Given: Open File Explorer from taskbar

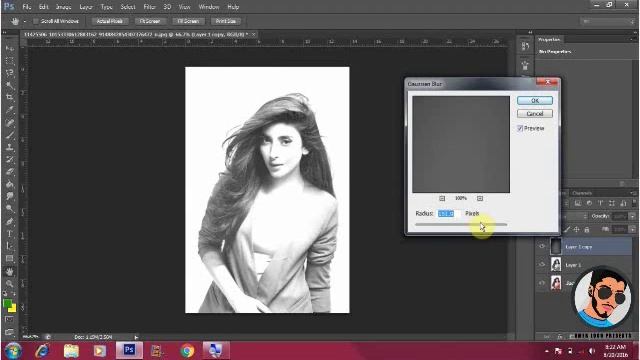Looking at the screenshot, I should pos(71,351).
